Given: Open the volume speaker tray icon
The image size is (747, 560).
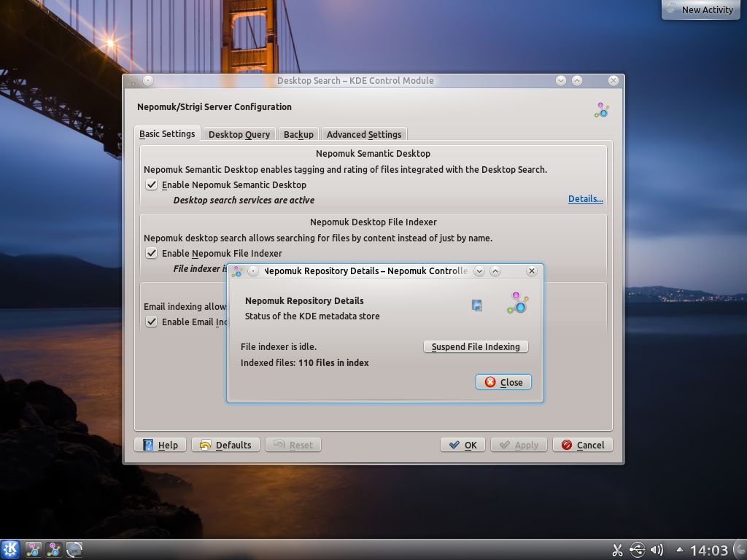Looking at the screenshot, I should 657,550.
